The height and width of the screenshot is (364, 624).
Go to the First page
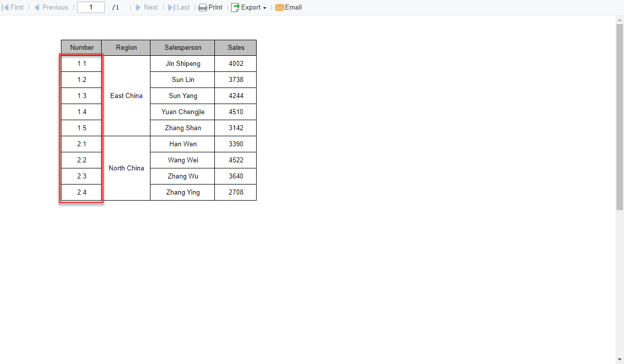click(x=13, y=8)
